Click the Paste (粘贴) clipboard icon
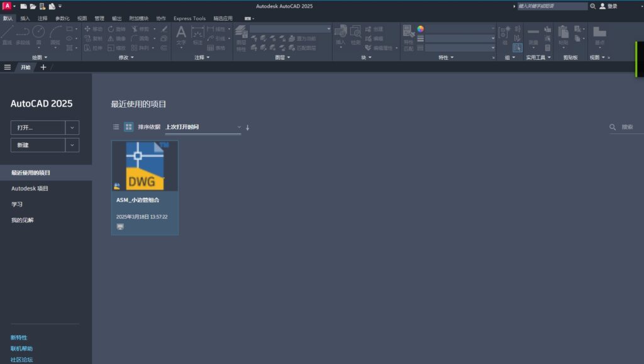 tap(563, 35)
